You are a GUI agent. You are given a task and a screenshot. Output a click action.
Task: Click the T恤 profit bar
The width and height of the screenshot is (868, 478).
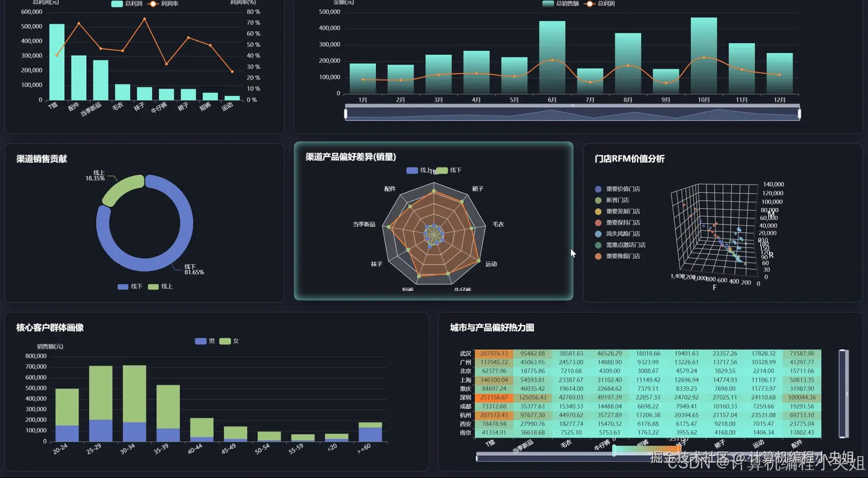tap(57, 62)
